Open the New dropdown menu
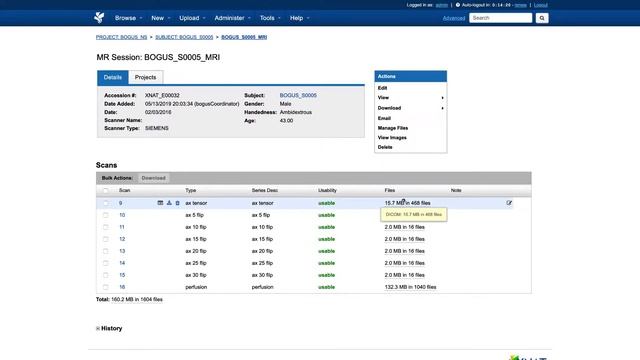This screenshot has width=640, height=360. (x=160, y=18)
